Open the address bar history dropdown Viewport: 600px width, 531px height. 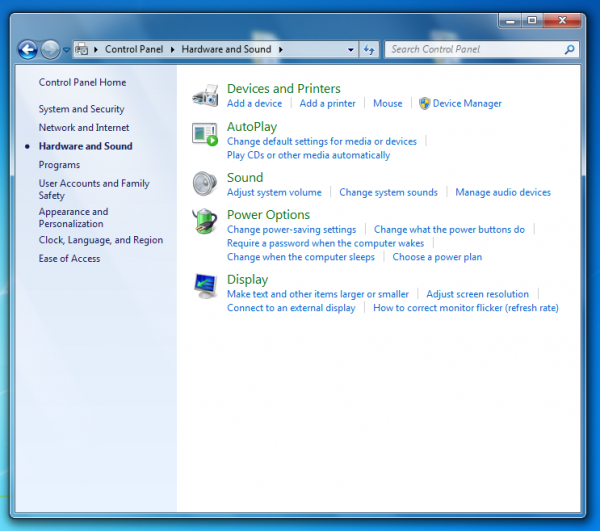tap(351, 50)
